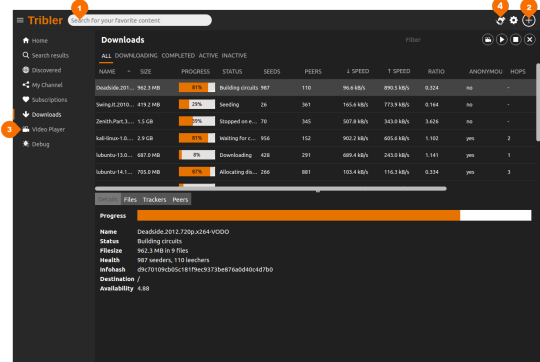
Task: Switch to the Peers detail tab
Action: [x=180, y=199]
